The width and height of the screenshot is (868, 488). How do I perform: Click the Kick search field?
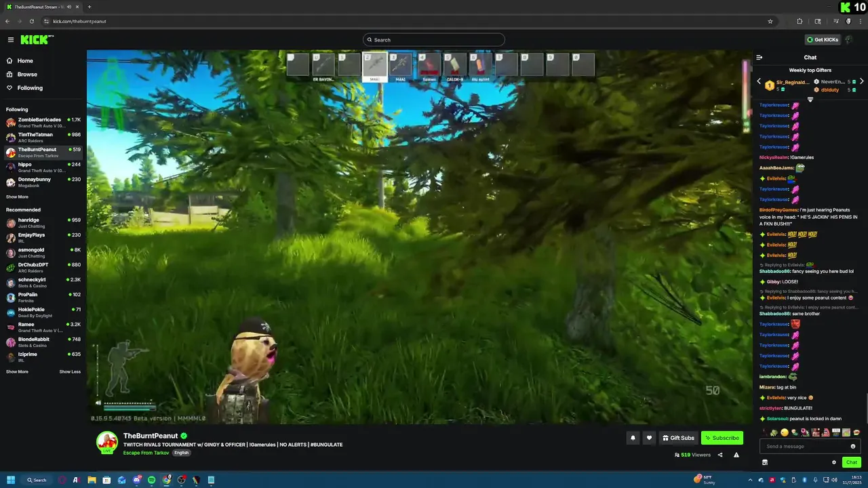(434, 40)
